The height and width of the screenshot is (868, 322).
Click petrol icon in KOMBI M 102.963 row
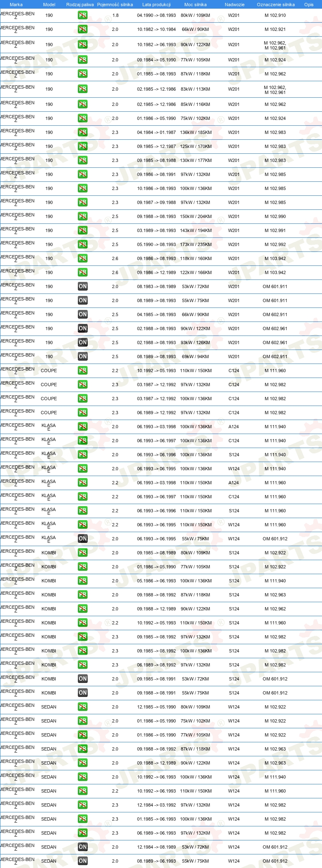(83, 595)
